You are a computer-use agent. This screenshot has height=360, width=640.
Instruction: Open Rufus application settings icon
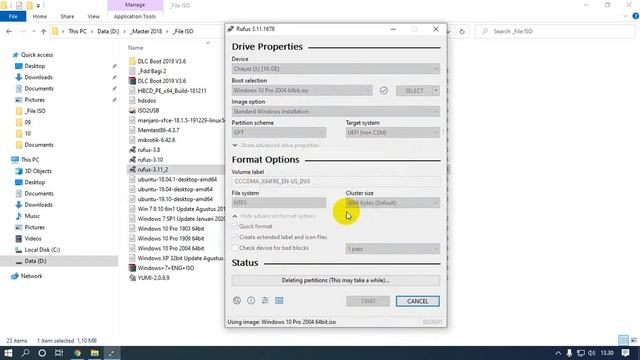(265, 301)
